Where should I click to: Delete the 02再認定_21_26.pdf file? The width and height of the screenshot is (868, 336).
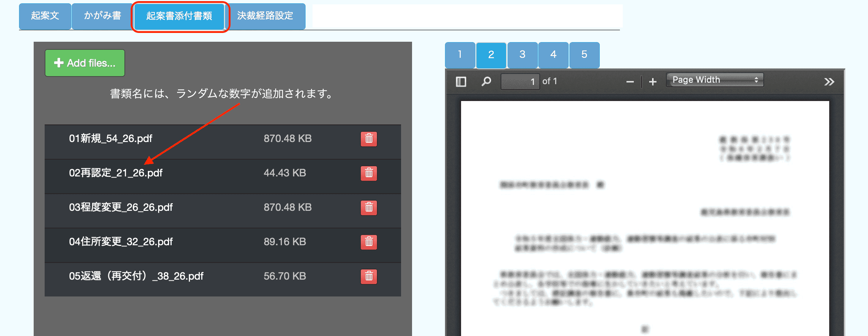pos(368,173)
